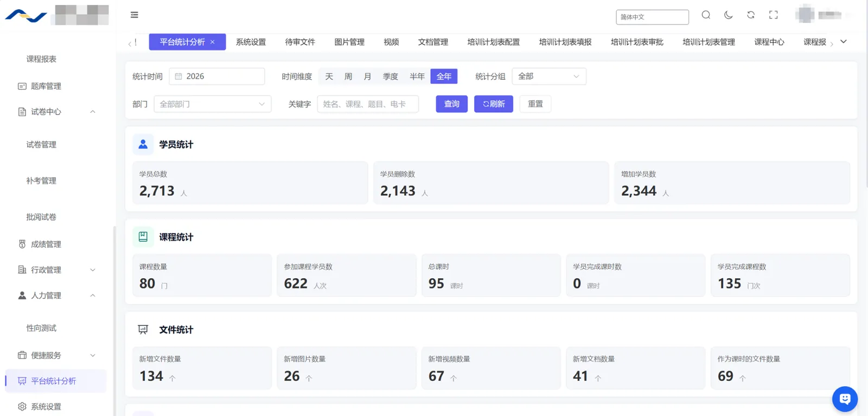Open the 全部部门 department dropdown
868x416 pixels.
(x=213, y=104)
